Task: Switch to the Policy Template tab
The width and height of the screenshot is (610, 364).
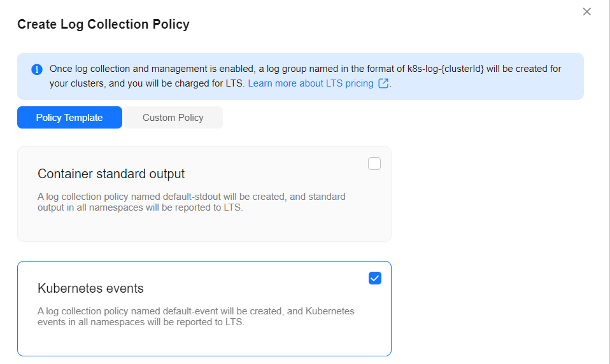Action: click(x=69, y=118)
